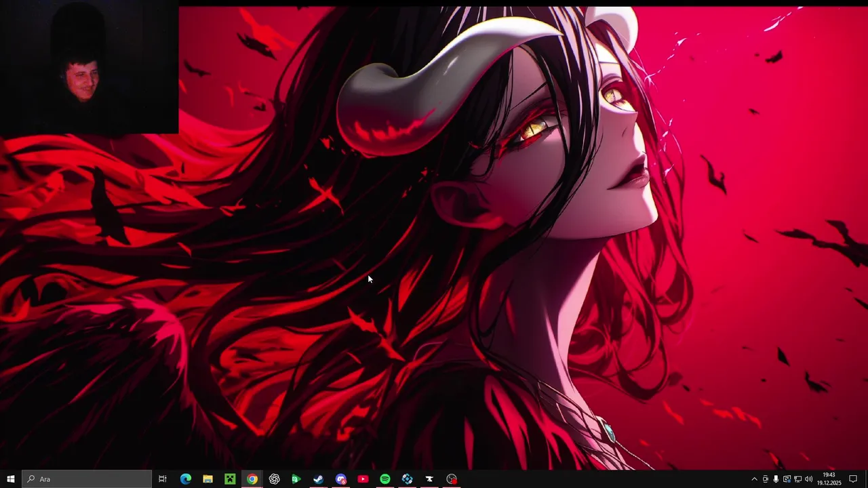Open the blue diamond app after Spotify
The width and height of the screenshot is (868, 488).
tap(407, 479)
